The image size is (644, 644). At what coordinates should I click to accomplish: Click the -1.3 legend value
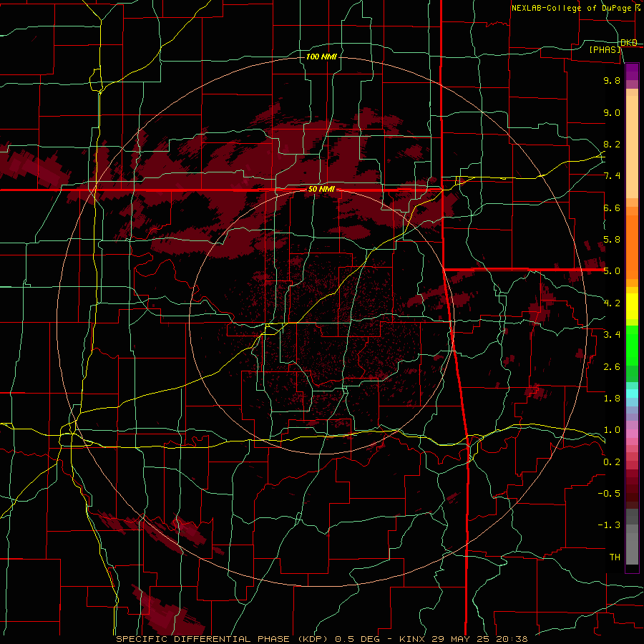[609, 525]
